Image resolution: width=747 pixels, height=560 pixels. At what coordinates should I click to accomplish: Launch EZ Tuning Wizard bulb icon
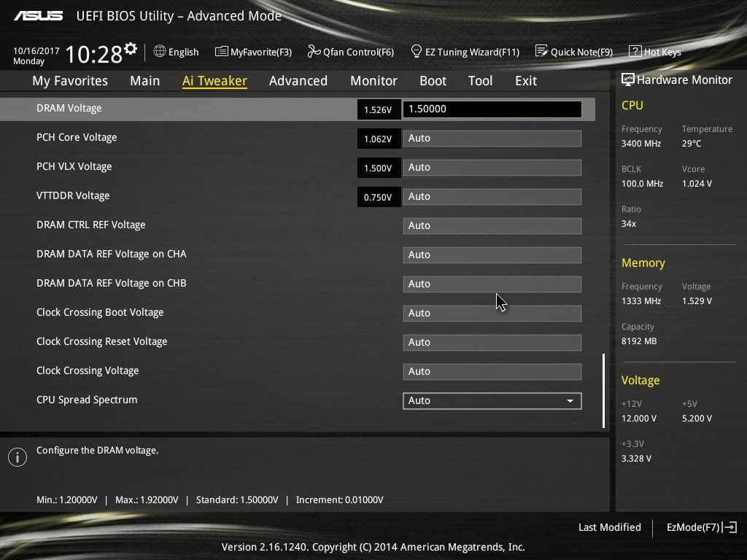[416, 51]
